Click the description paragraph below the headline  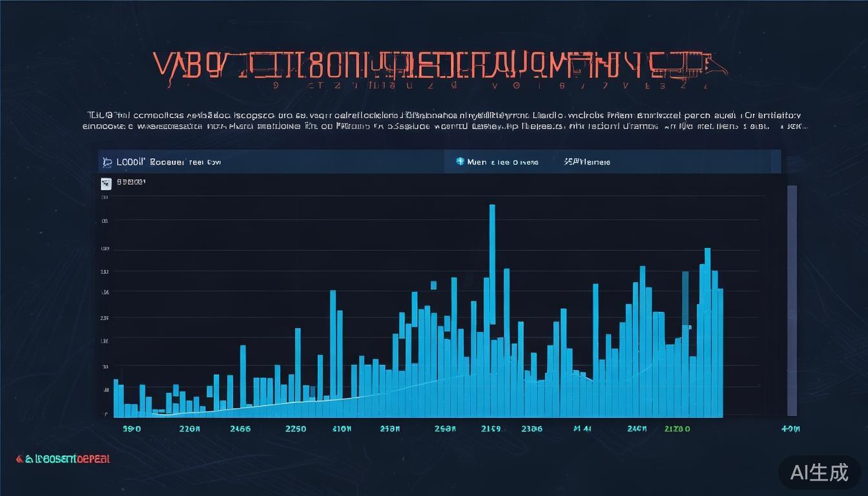click(446, 121)
